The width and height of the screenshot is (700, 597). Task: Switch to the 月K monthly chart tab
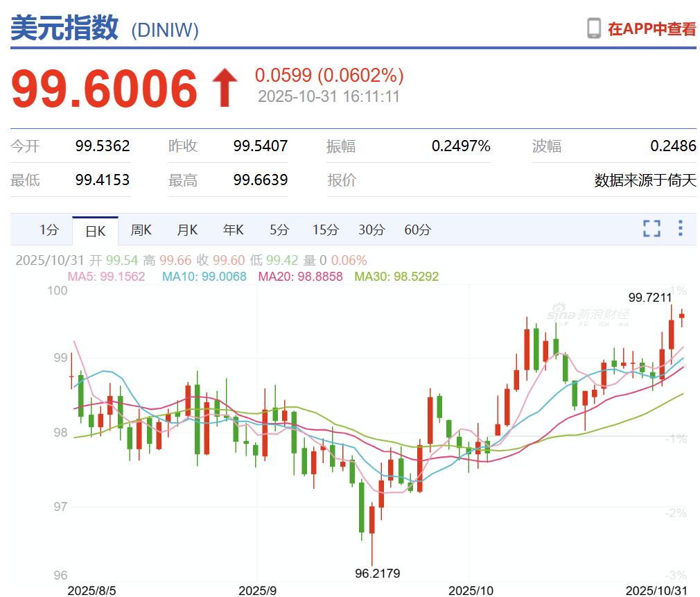coord(186,230)
